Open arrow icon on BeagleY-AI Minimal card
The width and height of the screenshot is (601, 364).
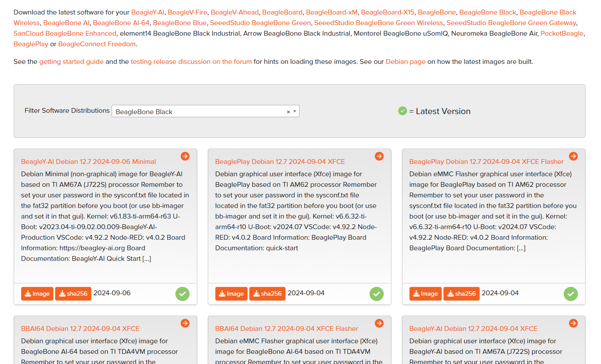[x=185, y=156]
